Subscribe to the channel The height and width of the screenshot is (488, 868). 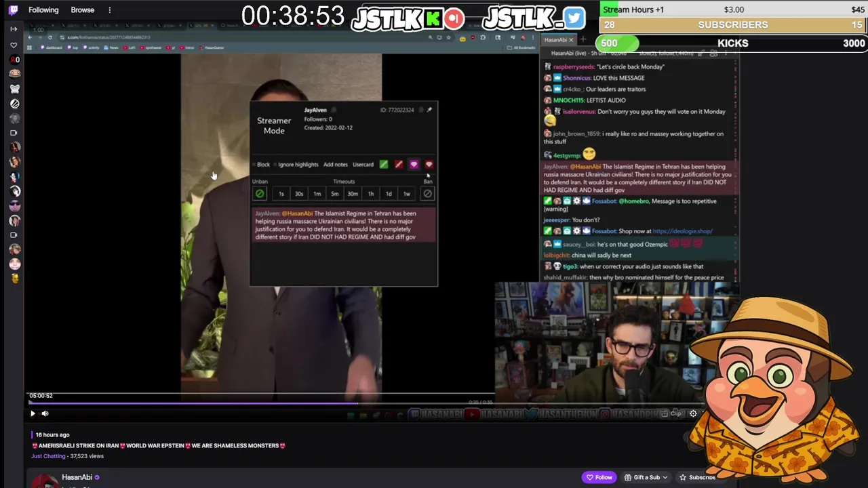[697, 477]
